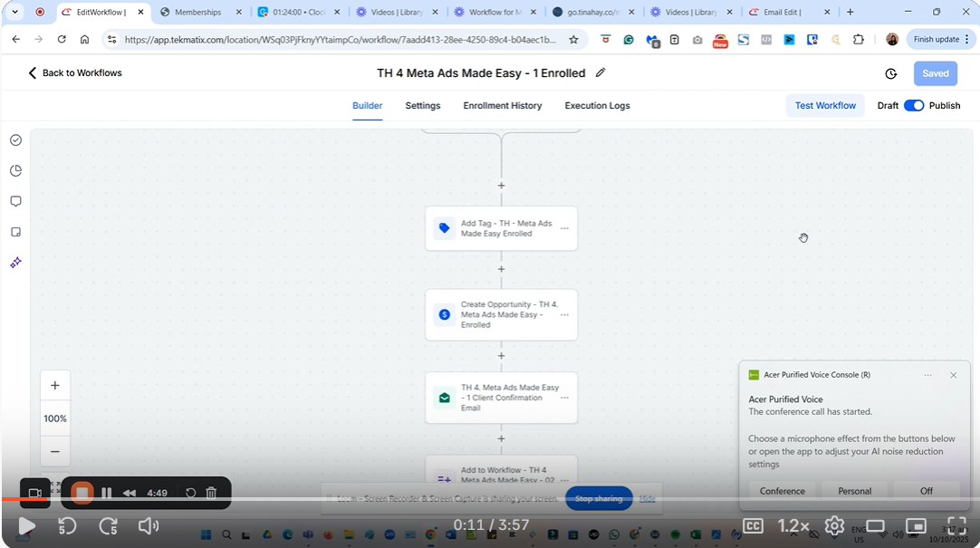Viewport: 980px width, 548px height.
Task: Add step between Add Tag and Create Opportunity
Action: coord(501,269)
